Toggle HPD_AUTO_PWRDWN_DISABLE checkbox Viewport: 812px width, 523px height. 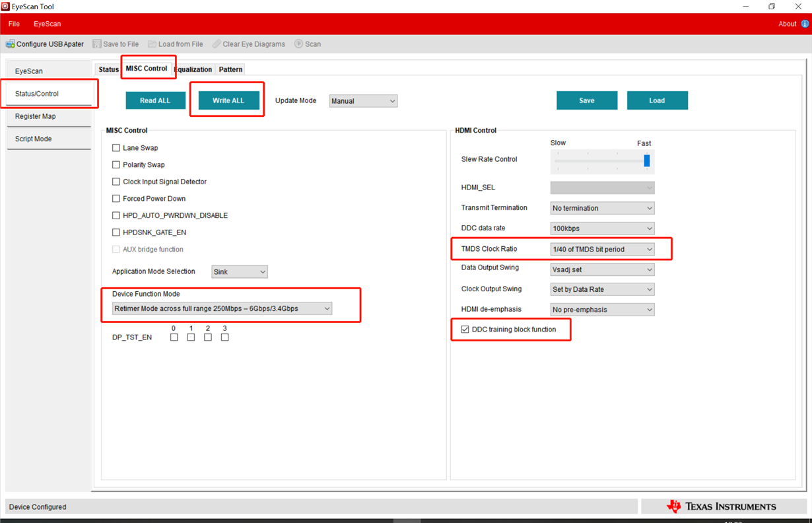[x=116, y=215]
